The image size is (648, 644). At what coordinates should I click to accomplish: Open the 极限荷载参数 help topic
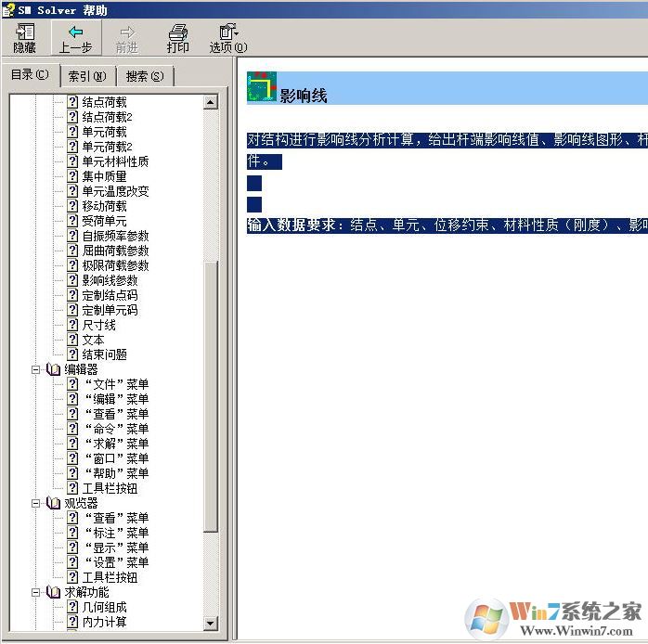click(x=115, y=265)
